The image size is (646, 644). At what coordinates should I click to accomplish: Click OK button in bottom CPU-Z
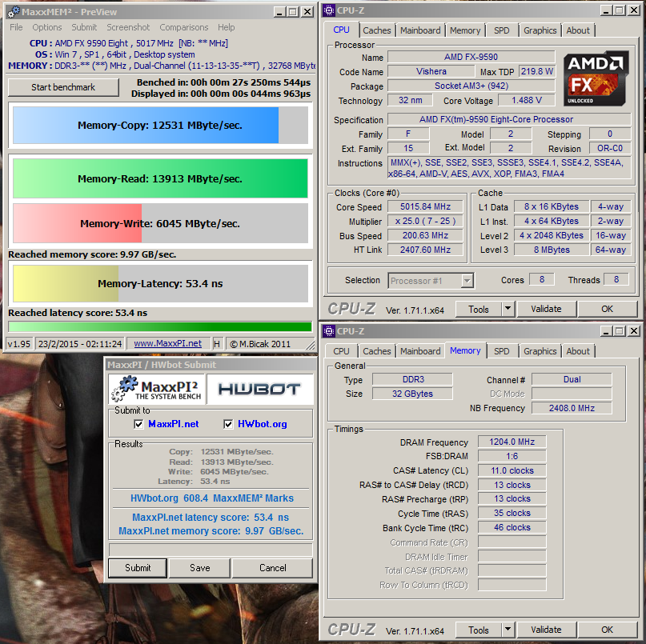[x=607, y=630]
